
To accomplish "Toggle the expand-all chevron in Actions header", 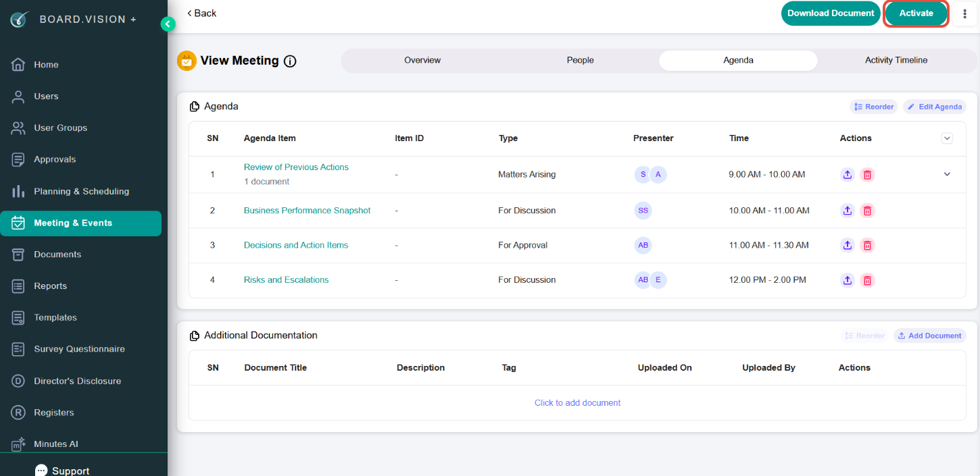I will (947, 138).
